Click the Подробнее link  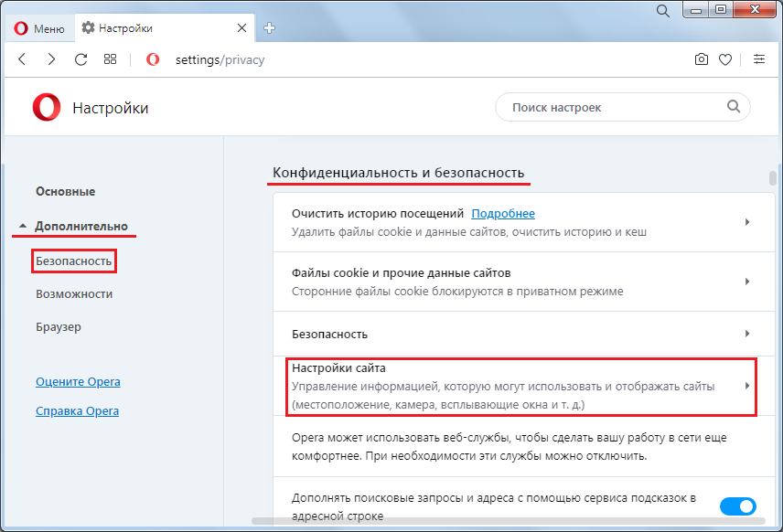click(x=503, y=214)
